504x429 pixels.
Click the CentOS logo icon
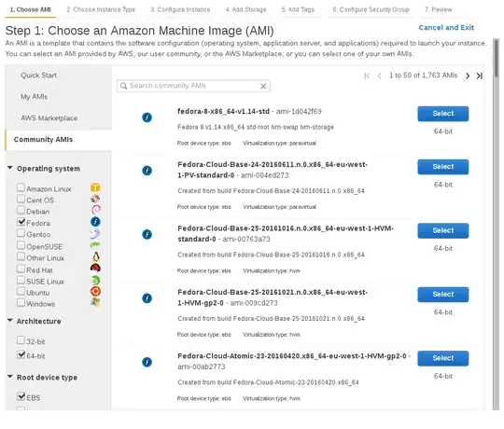point(95,199)
